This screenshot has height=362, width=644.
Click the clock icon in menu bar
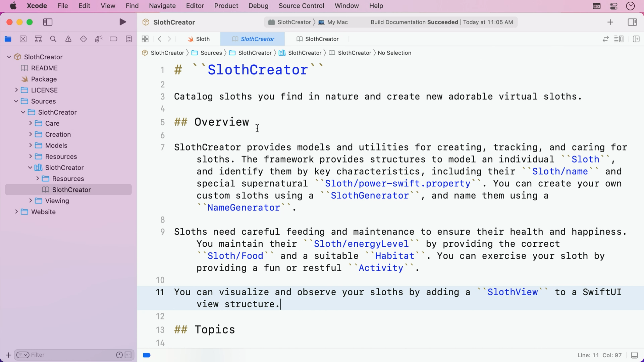click(x=631, y=6)
